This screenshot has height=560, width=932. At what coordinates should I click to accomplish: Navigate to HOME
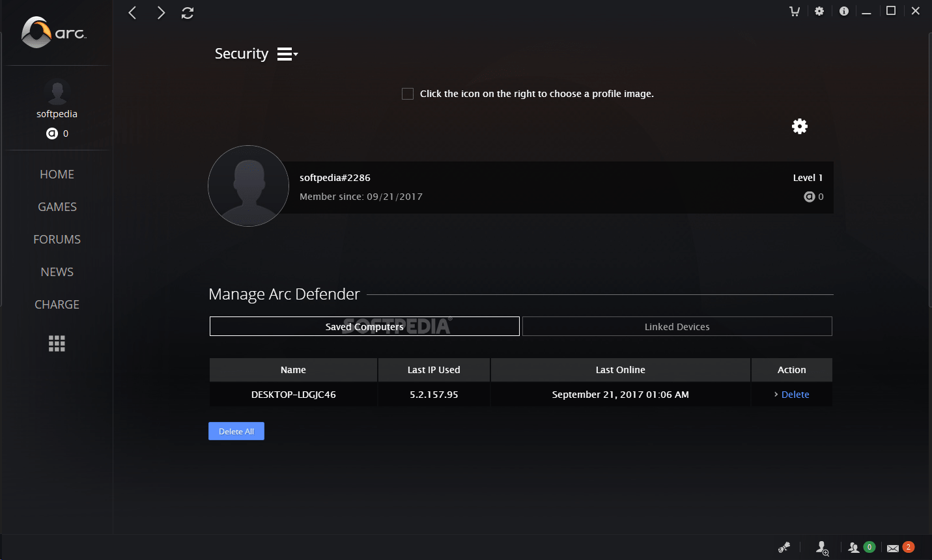(57, 175)
